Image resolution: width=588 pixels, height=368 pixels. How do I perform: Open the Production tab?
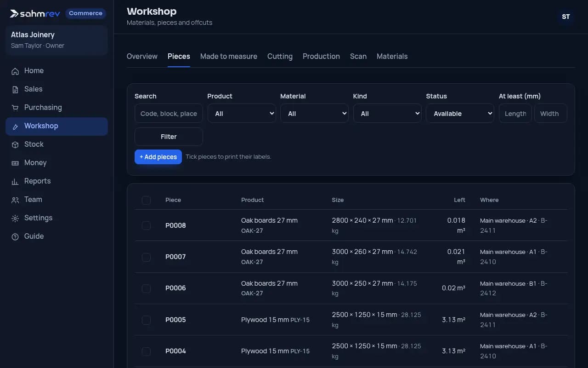click(321, 56)
